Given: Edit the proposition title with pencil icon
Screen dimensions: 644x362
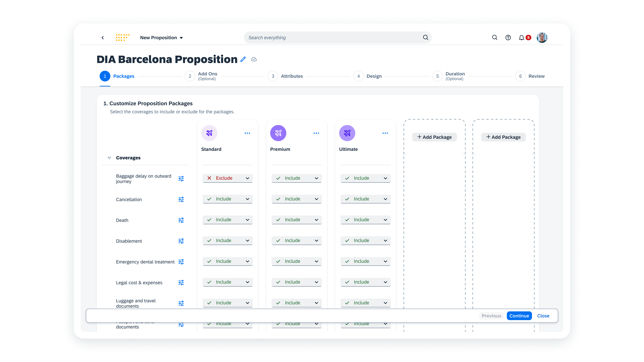Looking at the screenshot, I should pos(243,59).
